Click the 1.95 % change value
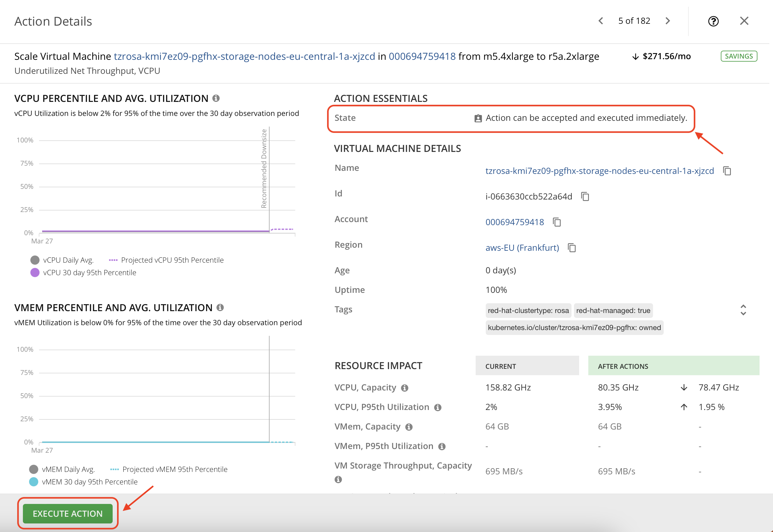 pos(711,407)
